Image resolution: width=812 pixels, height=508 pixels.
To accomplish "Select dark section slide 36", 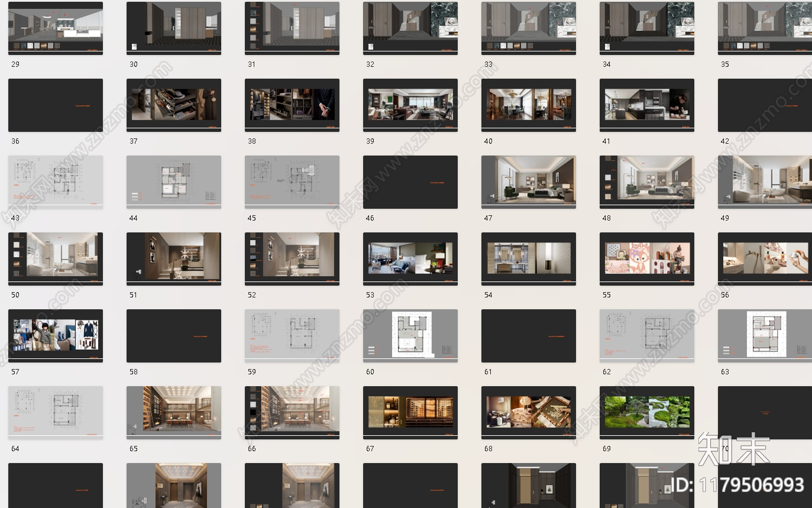I will click(56, 105).
